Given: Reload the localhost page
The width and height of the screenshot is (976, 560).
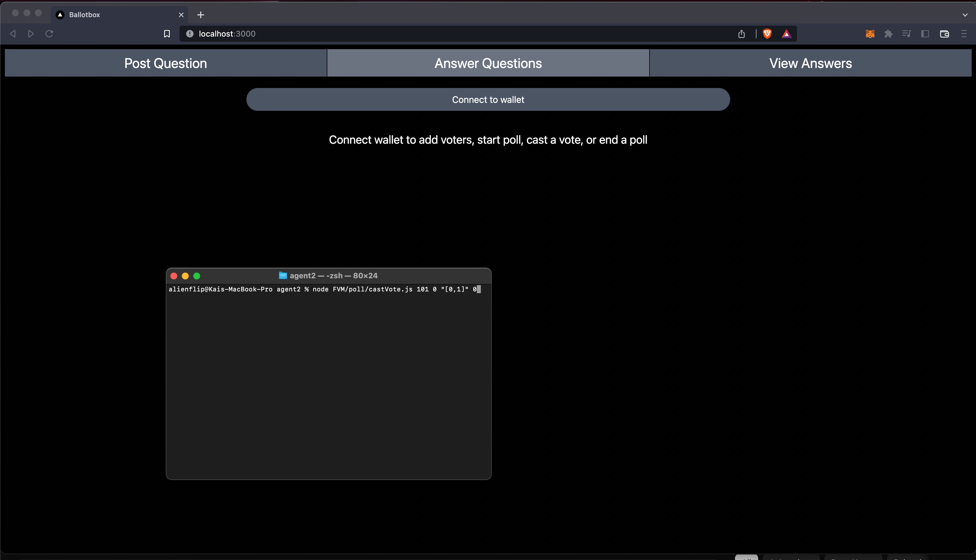Looking at the screenshot, I should 49,34.
